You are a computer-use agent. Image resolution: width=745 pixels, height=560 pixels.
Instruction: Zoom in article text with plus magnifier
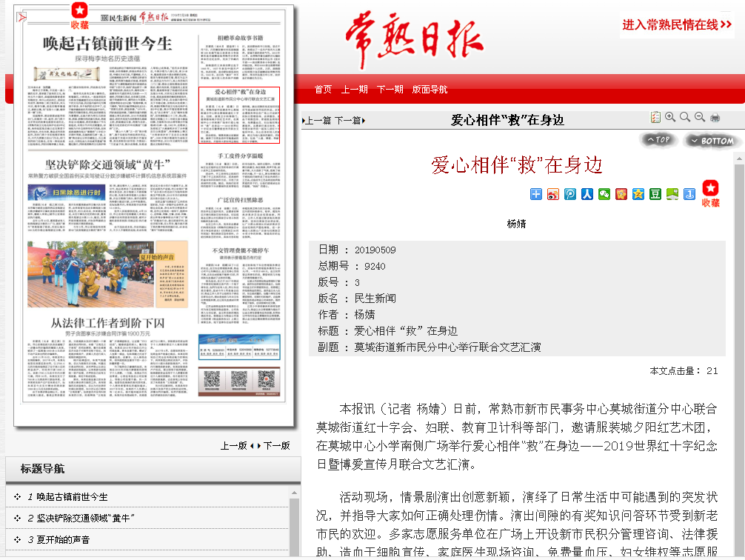670,117
